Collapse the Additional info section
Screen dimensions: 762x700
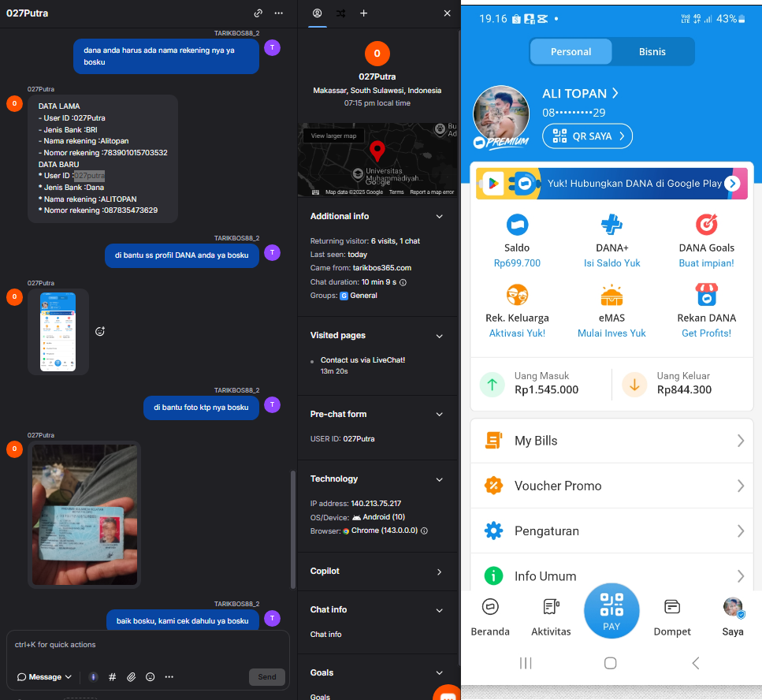(x=440, y=216)
